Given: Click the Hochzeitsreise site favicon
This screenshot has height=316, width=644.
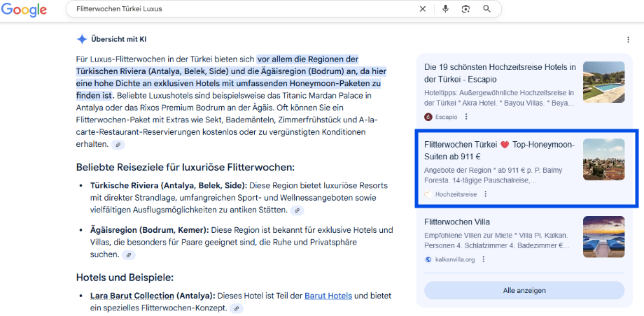Looking at the screenshot, I should (428, 194).
